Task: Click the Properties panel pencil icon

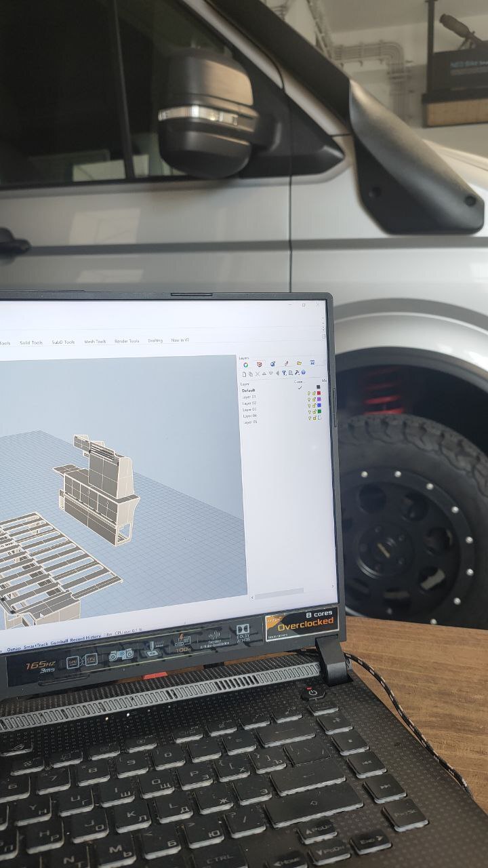Action: 286,364
